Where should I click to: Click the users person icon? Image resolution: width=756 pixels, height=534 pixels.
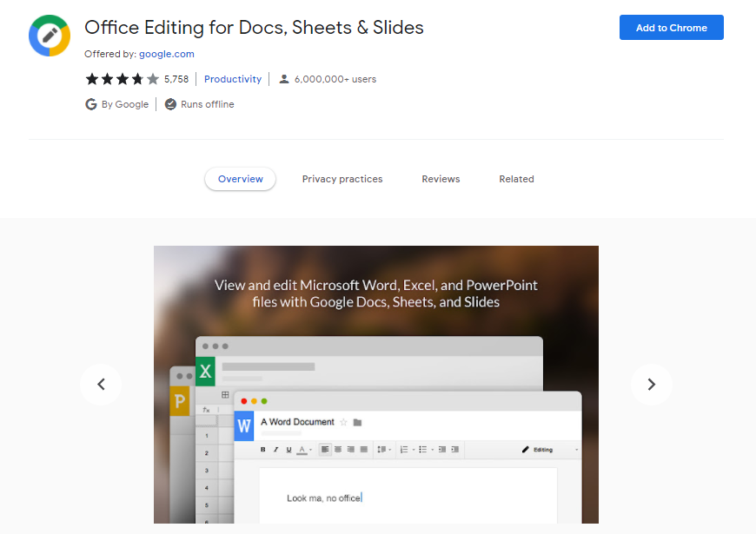pyautogui.click(x=284, y=79)
